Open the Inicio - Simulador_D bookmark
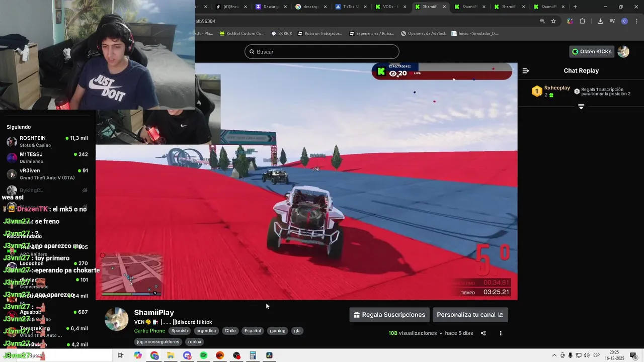The height and width of the screenshot is (362, 644). coord(474,34)
